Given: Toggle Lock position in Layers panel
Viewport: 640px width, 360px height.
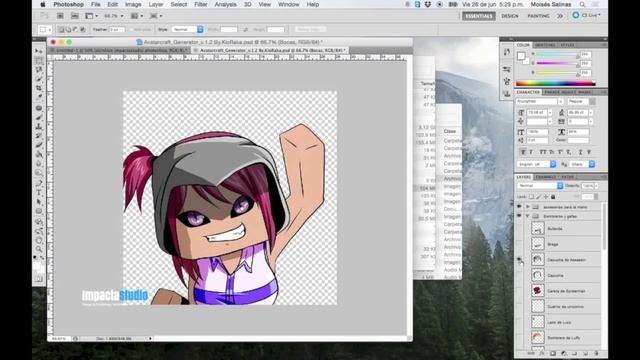Looking at the screenshot, I should pos(546,197).
